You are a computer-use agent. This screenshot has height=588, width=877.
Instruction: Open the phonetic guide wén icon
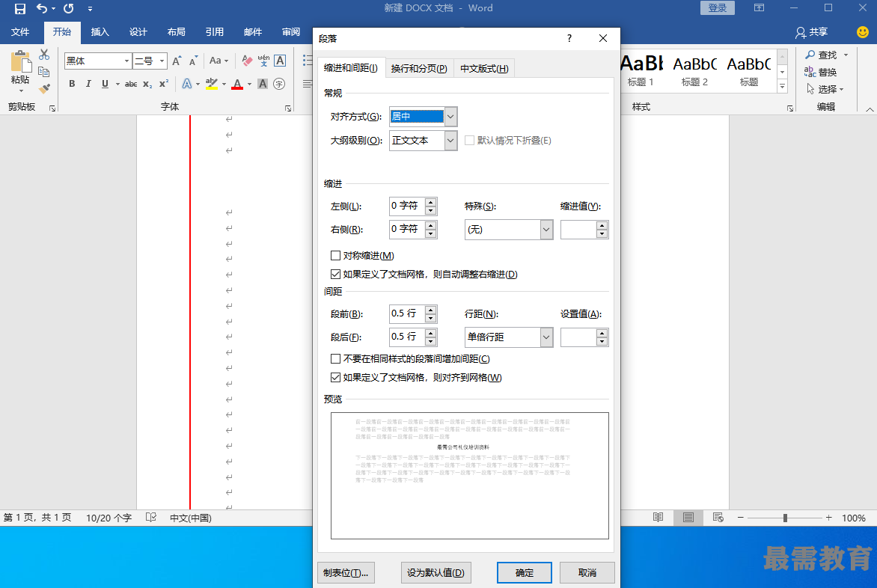(264, 61)
